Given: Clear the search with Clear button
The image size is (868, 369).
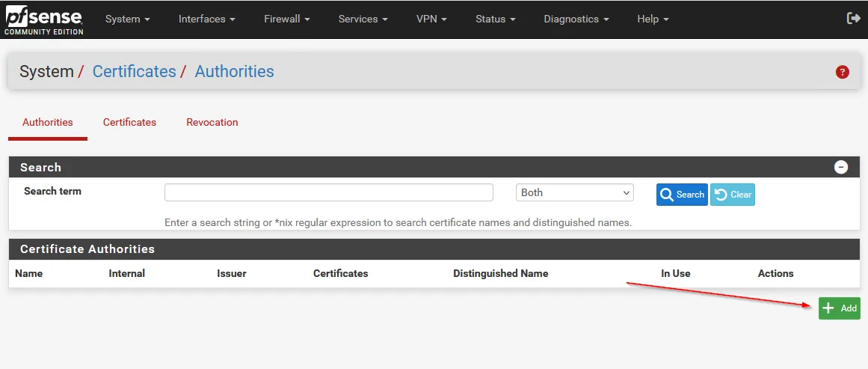Looking at the screenshot, I should (733, 195).
